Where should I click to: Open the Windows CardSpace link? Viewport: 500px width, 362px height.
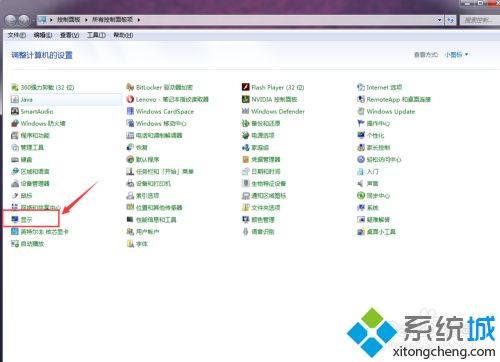pos(165,111)
